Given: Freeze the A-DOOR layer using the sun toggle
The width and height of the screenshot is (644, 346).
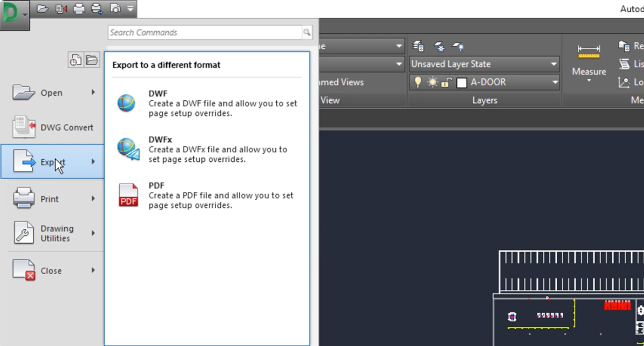Looking at the screenshot, I should (x=433, y=82).
